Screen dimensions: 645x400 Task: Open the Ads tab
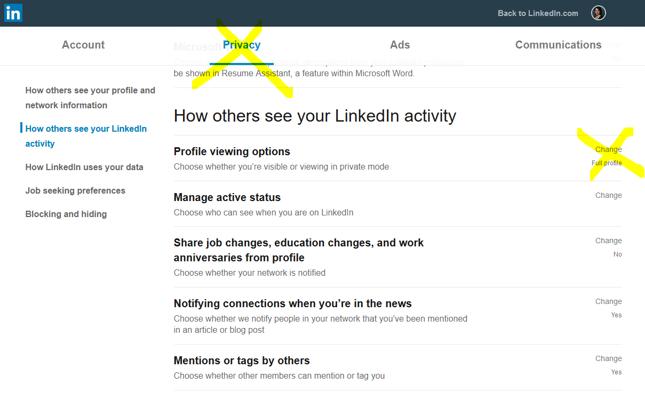pyautogui.click(x=400, y=45)
